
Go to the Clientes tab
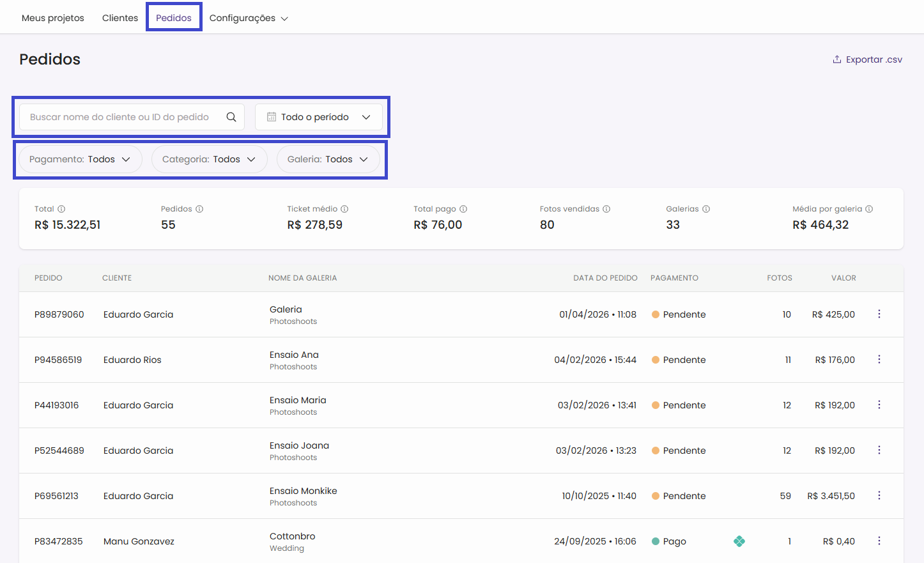point(120,18)
